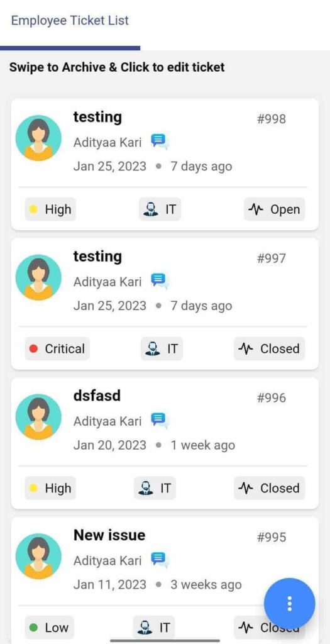This screenshot has width=330, height=644.
Task: Tap the avatar on the dsfasd ticket
Action: (38, 417)
